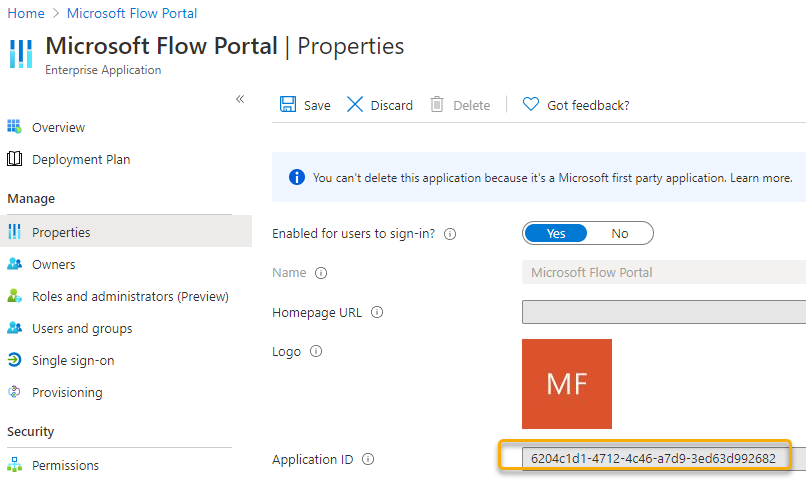This screenshot has width=806, height=480.
Task: Click the Homepage URL input field
Action: pyautogui.click(x=664, y=312)
